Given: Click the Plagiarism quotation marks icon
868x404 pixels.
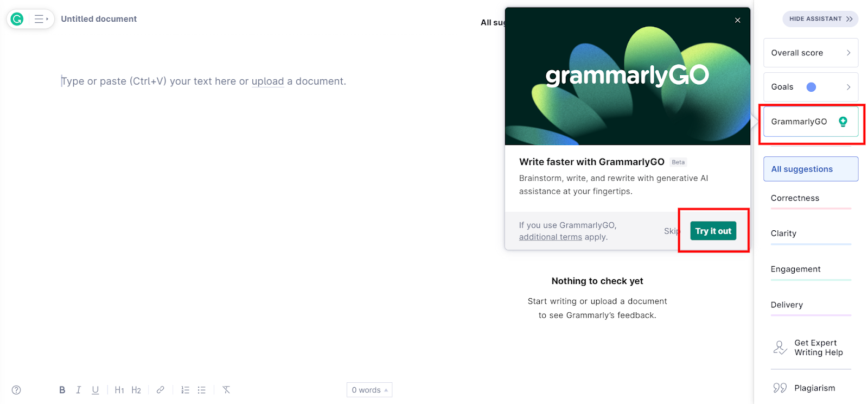Looking at the screenshot, I should (780, 388).
